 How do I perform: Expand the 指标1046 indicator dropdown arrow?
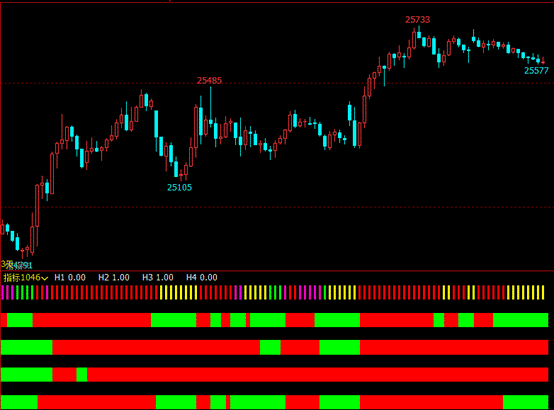(45, 278)
